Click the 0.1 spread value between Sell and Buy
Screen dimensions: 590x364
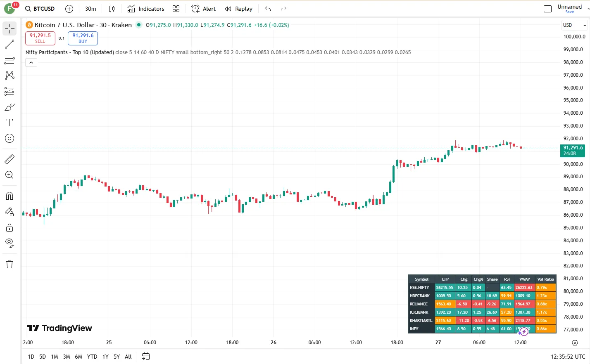62,38
